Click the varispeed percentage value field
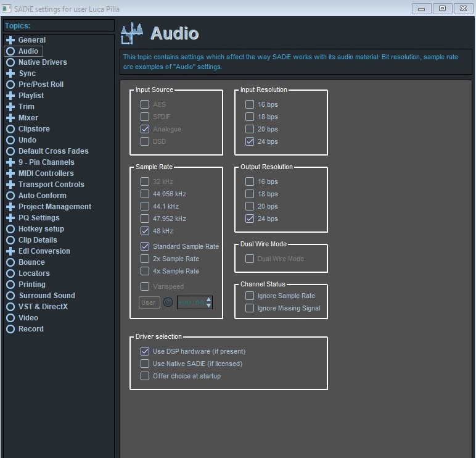Screen dimensions: 476x458 (191, 302)
